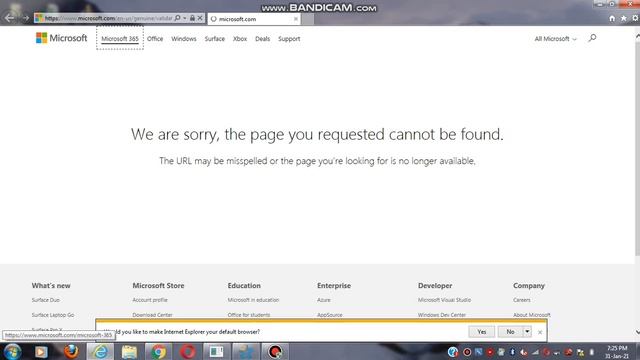Open the Xbox navigation item
Viewport: 640px width, 360px height.
pyautogui.click(x=240, y=39)
